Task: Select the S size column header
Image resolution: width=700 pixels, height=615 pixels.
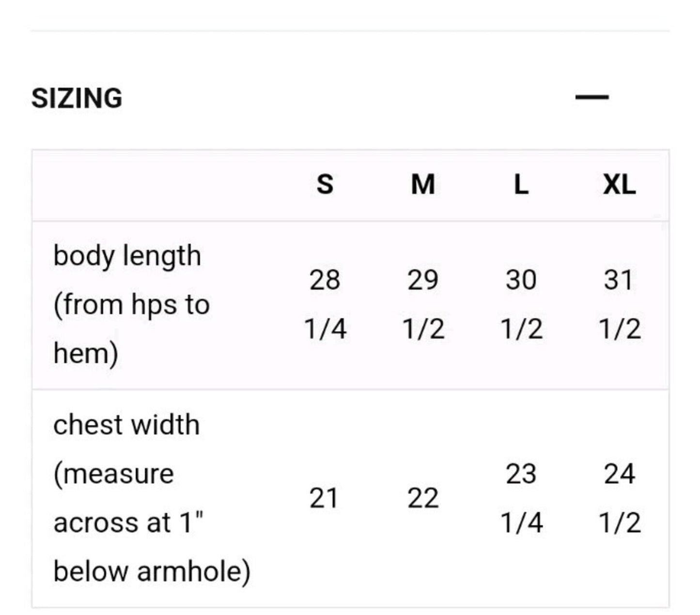Action: point(325,184)
